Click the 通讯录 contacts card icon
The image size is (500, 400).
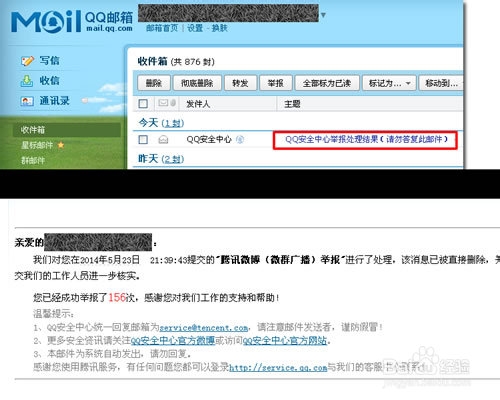[27, 101]
